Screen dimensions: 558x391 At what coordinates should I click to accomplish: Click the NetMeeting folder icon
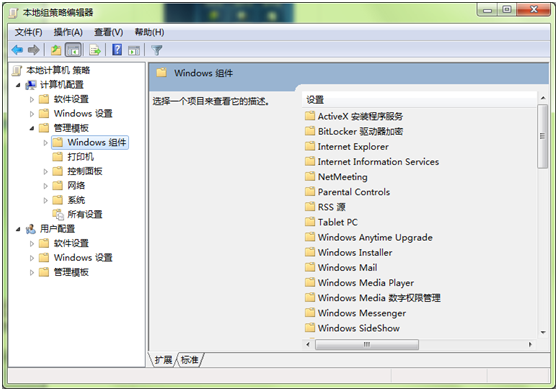click(x=310, y=176)
